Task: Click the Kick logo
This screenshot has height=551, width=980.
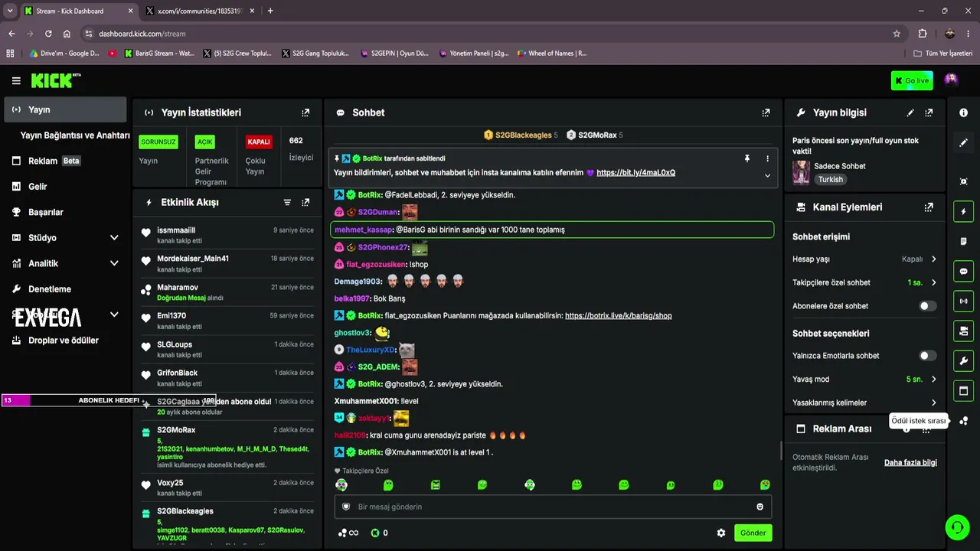Action: click(x=55, y=80)
